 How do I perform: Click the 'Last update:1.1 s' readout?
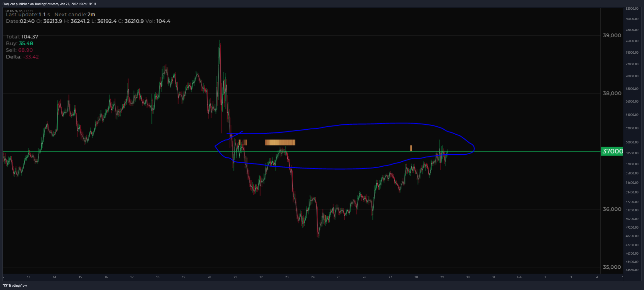click(x=28, y=15)
